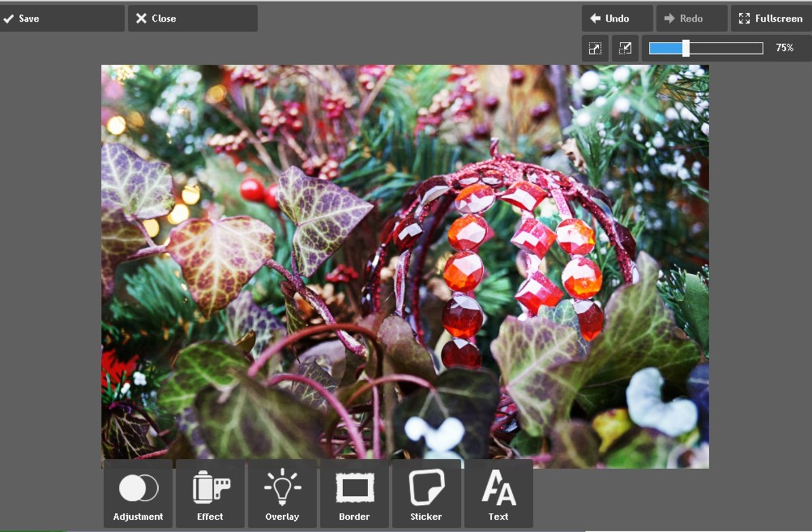Screen dimensions: 812x532
Task: Redo the reverted change
Action: 691,18
